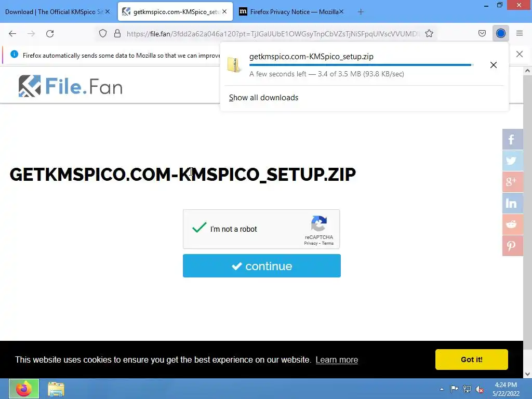Share on Facebook via side button

tap(512, 139)
